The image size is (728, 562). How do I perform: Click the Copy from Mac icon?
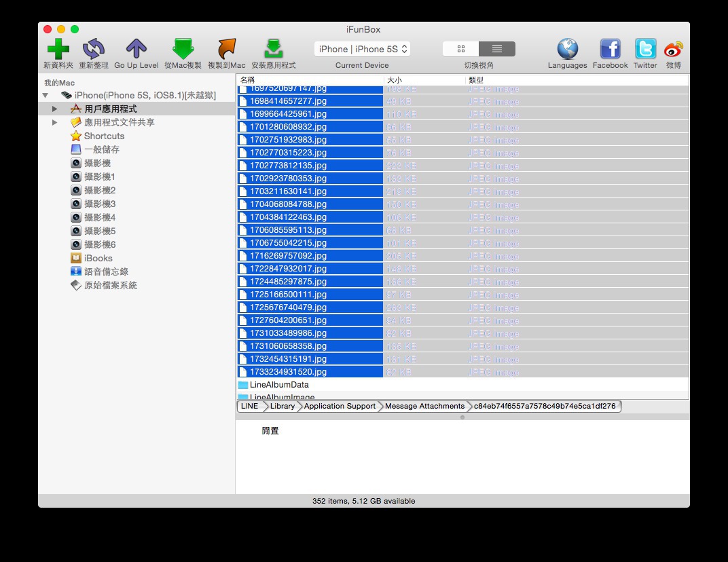(x=183, y=49)
